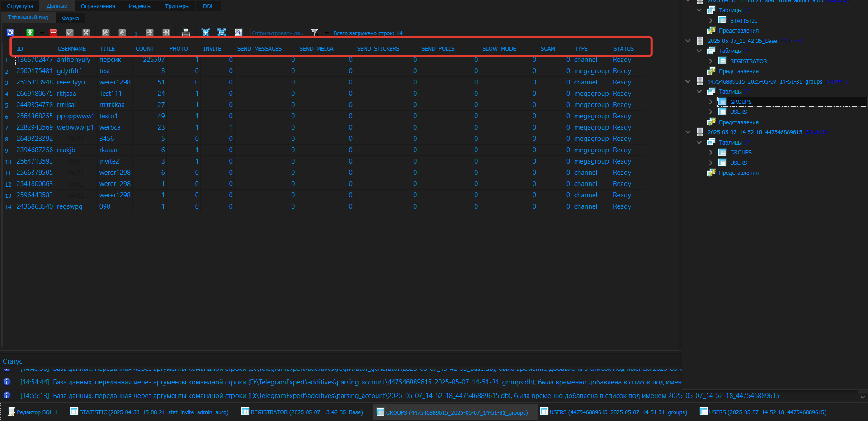Switch to the Форма view tab
868x421 pixels.
click(70, 18)
